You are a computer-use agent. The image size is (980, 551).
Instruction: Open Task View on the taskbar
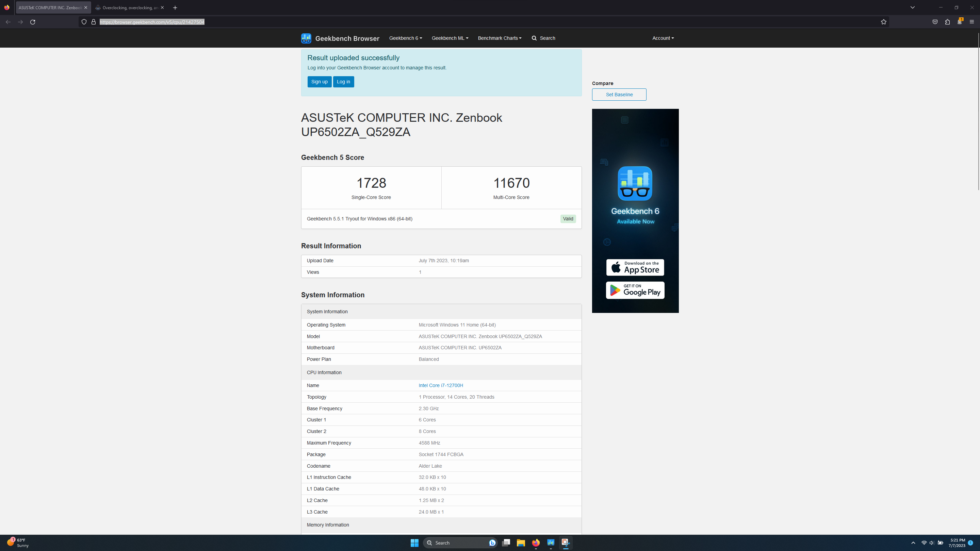pos(506,542)
